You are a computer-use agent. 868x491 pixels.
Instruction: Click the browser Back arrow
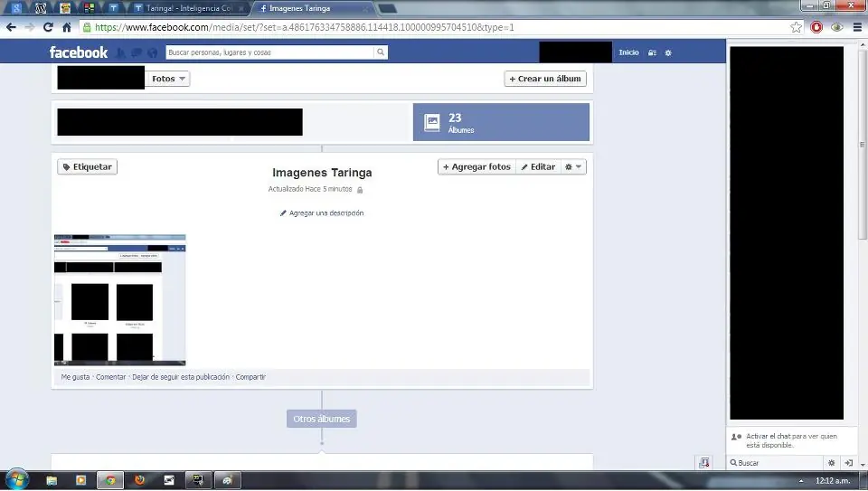coord(11,27)
